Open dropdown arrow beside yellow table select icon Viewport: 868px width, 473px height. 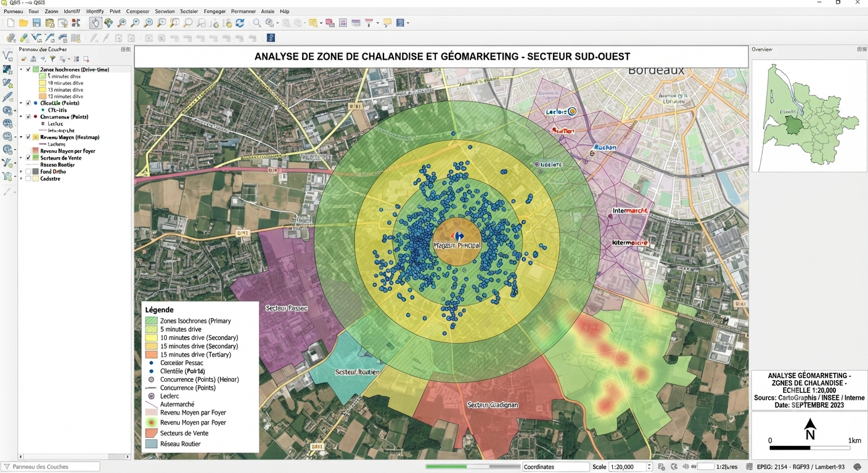[321, 23]
